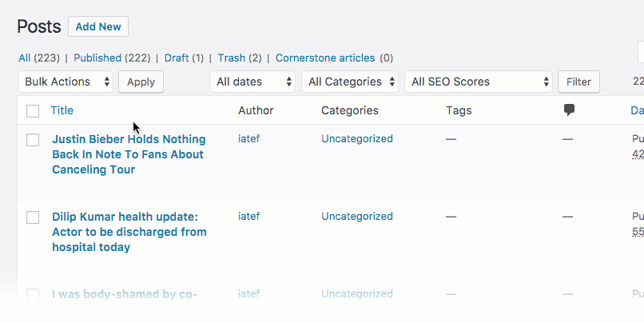Click the comments bubble column icon
The image size is (644, 323).
coord(569,110)
